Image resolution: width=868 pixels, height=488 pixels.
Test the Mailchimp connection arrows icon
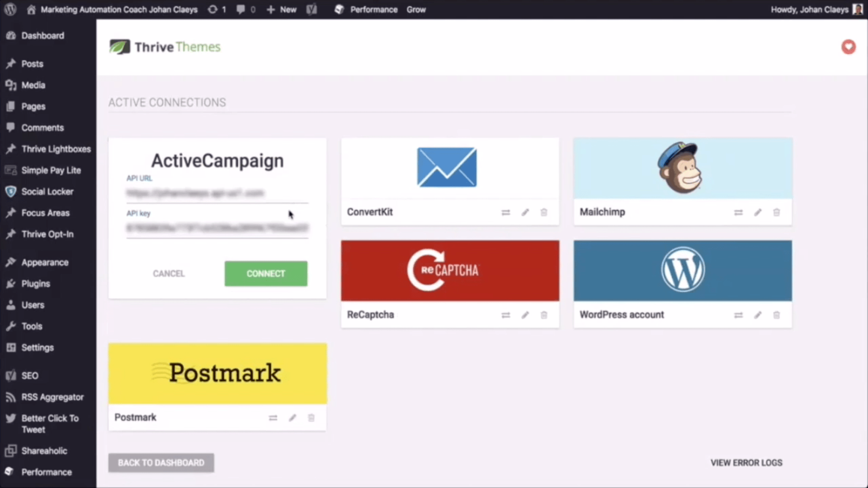pyautogui.click(x=738, y=212)
